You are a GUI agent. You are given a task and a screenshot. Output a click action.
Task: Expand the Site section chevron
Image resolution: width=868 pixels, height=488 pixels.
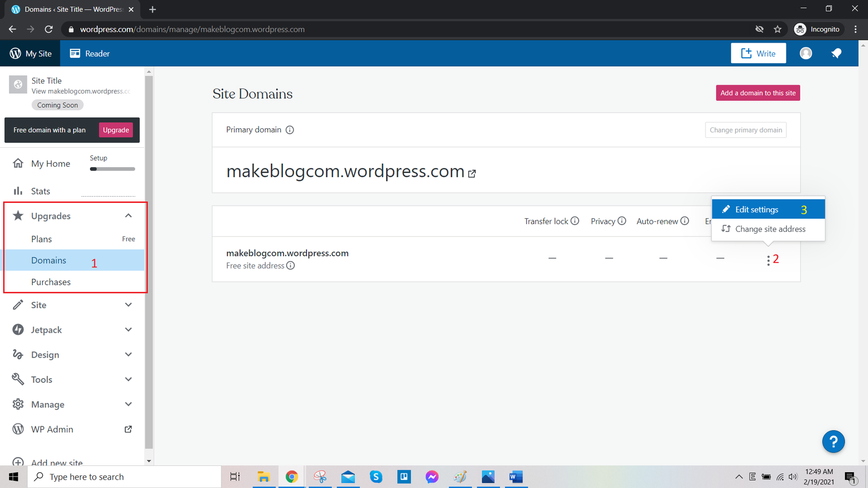(128, 305)
